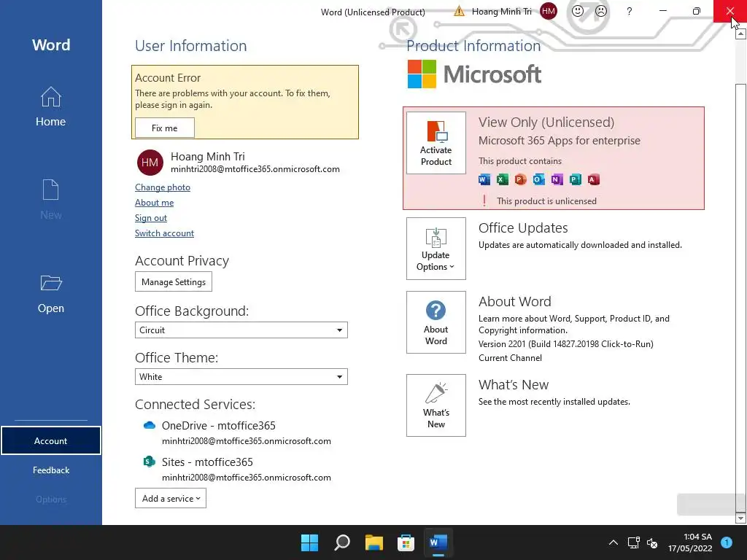747x560 pixels.
Task: Click the Word taskbar icon
Action: (438, 542)
